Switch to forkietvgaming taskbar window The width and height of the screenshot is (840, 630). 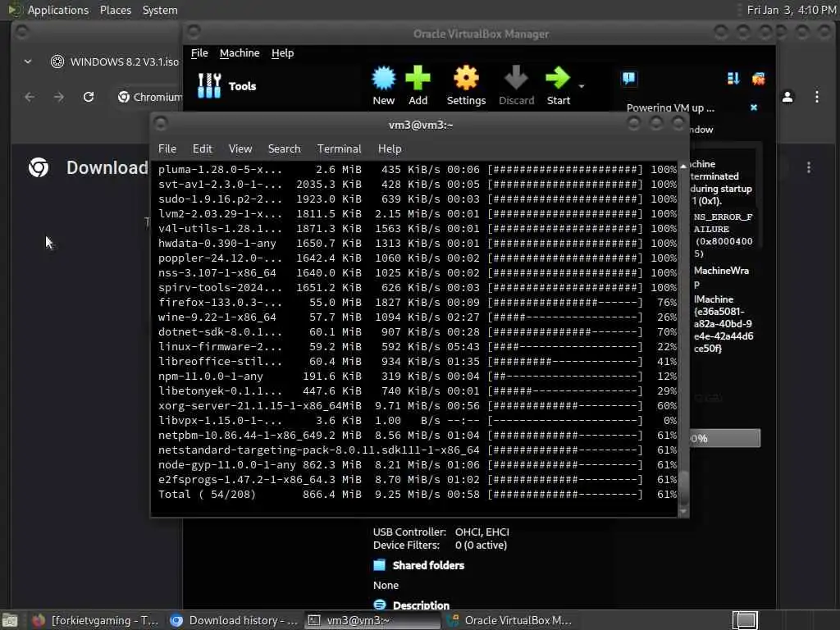click(95, 620)
